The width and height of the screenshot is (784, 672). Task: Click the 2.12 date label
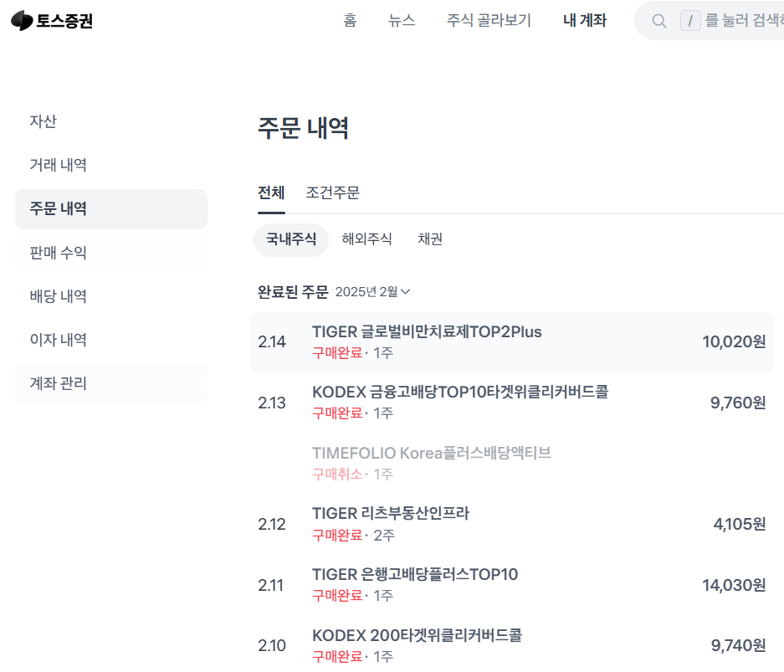(x=271, y=525)
